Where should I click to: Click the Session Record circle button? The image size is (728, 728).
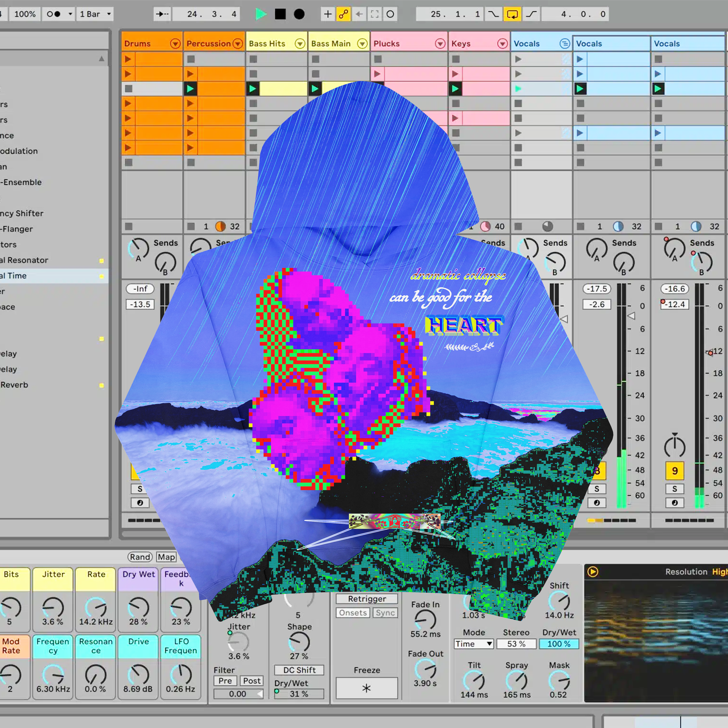pos(390,14)
